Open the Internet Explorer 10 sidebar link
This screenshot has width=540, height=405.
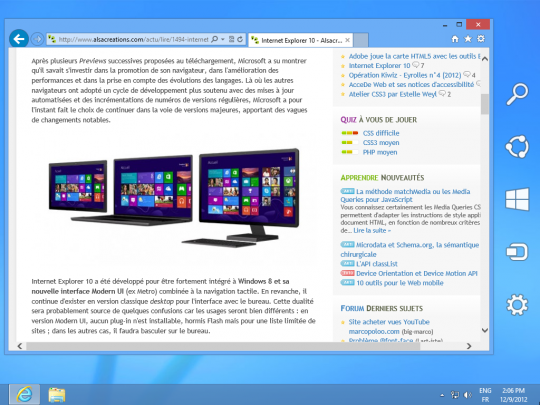(x=379, y=65)
